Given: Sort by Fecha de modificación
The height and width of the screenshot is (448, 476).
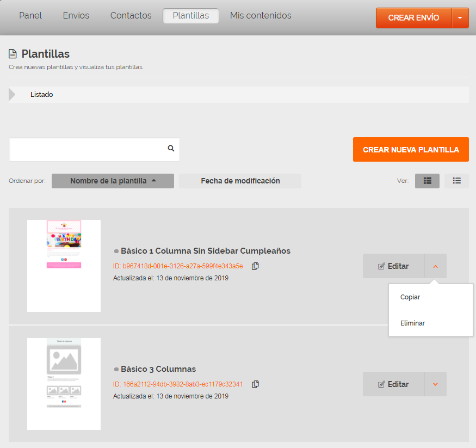Looking at the screenshot, I should (240, 181).
